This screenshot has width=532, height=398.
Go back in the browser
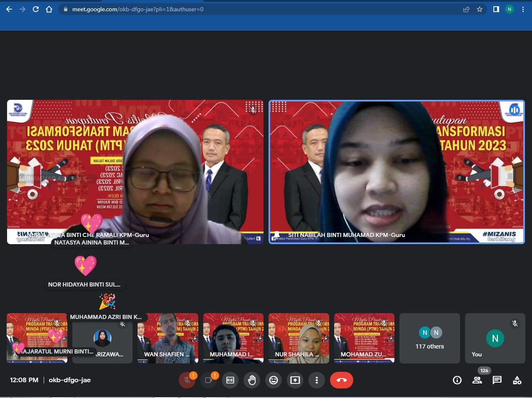(x=9, y=9)
